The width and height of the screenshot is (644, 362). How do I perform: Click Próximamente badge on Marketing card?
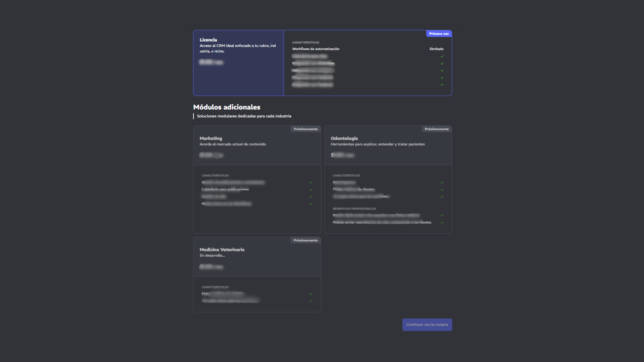[305, 129]
